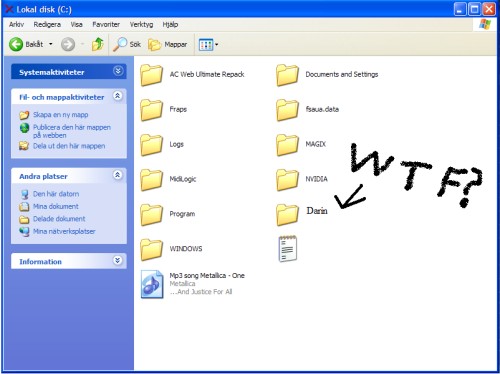The width and height of the screenshot is (500, 374).
Task: Go up one folder level icon
Action: click(98, 44)
